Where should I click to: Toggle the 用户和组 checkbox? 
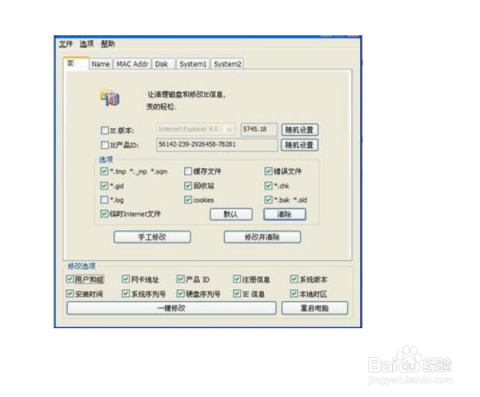coord(70,279)
